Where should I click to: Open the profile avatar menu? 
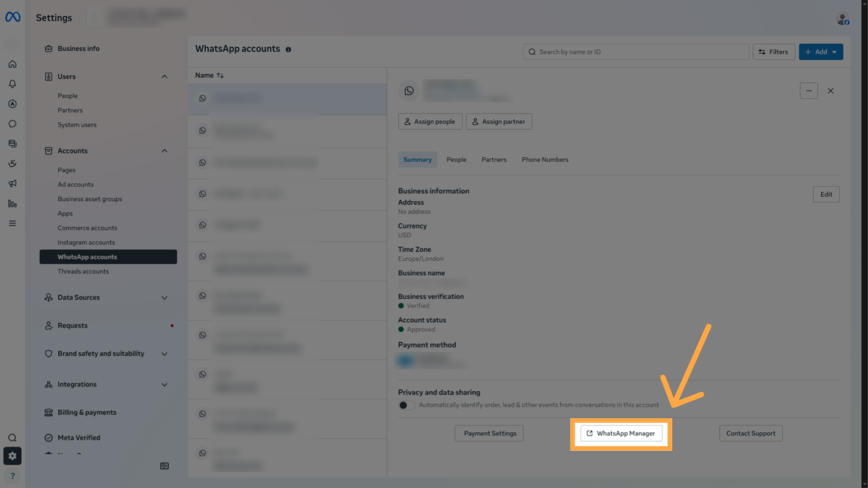point(842,18)
